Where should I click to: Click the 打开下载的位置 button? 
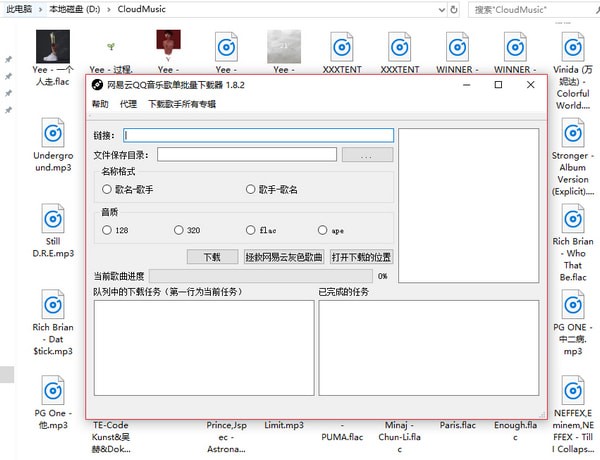[361, 257]
